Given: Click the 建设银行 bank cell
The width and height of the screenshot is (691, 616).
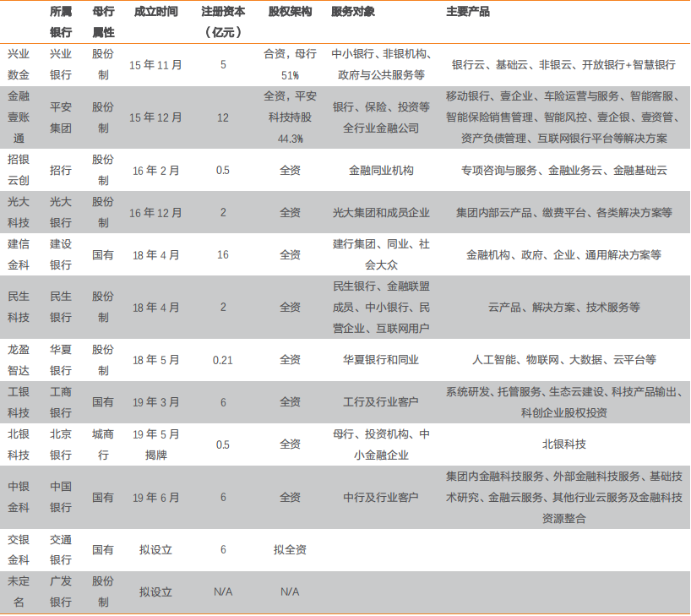Looking at the screenshot, I should pyautogui.click(x=61, y=255).
